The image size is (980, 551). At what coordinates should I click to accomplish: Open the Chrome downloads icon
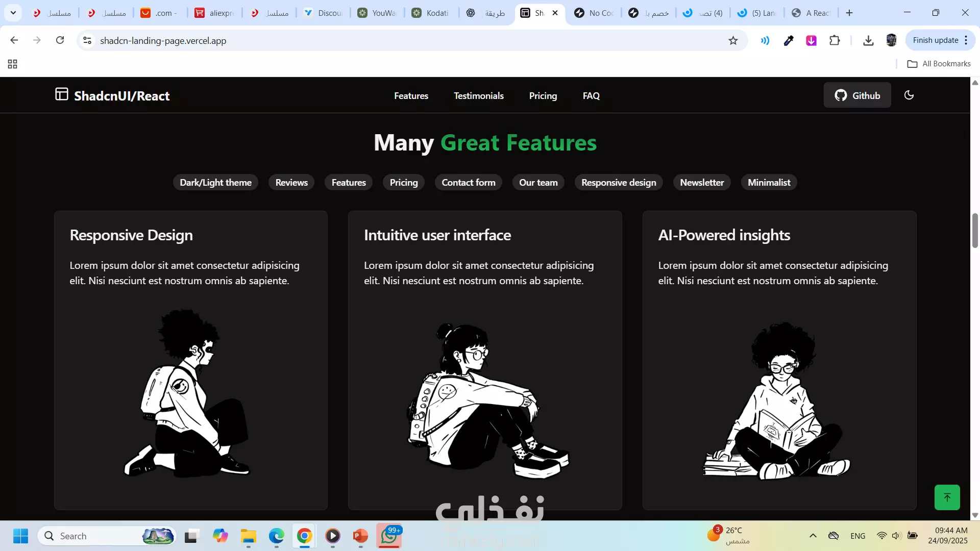868,40
